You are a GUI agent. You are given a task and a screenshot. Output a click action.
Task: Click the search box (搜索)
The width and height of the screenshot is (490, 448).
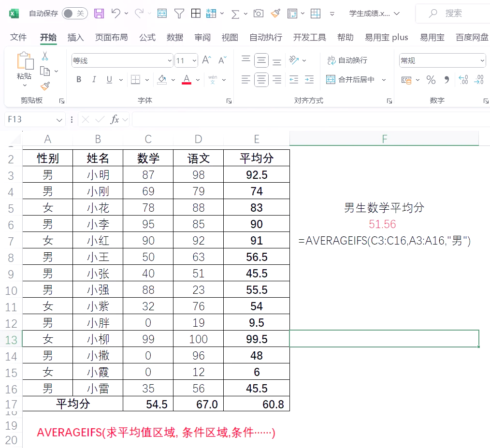(x=453, y=13)
